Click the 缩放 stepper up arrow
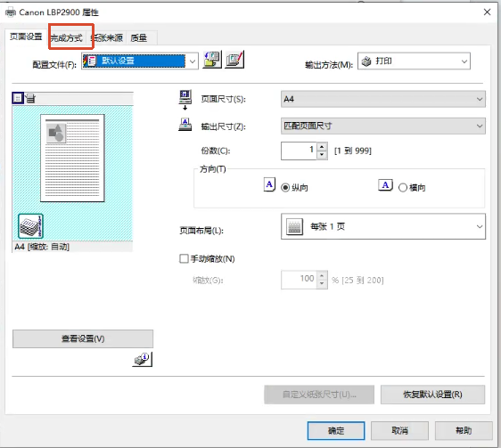 (322, 275)
